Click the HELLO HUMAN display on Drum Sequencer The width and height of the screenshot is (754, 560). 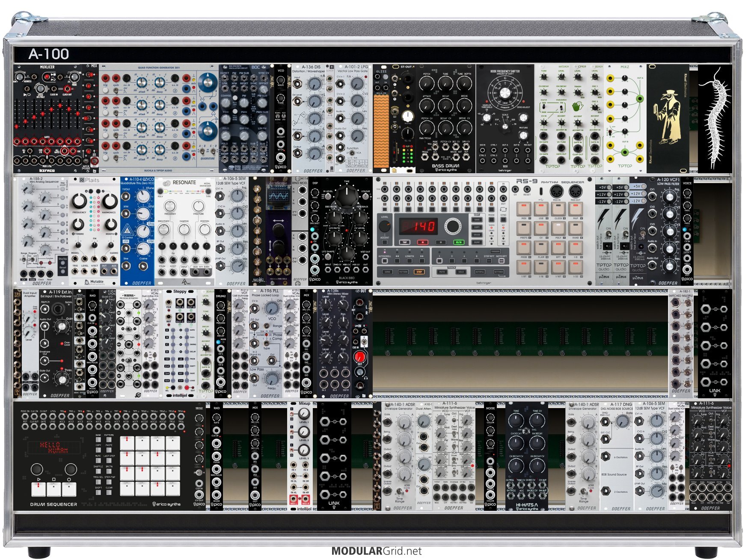54,447
